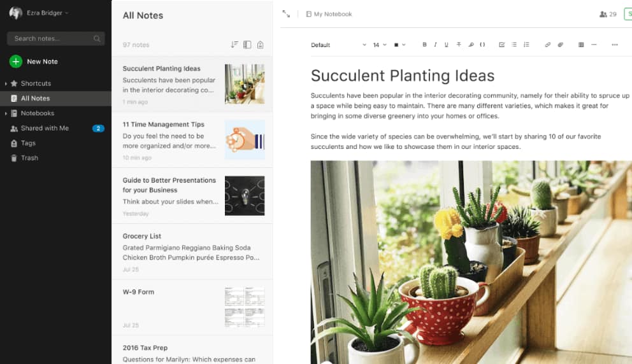Insert hyperlink with link icon

547,45
